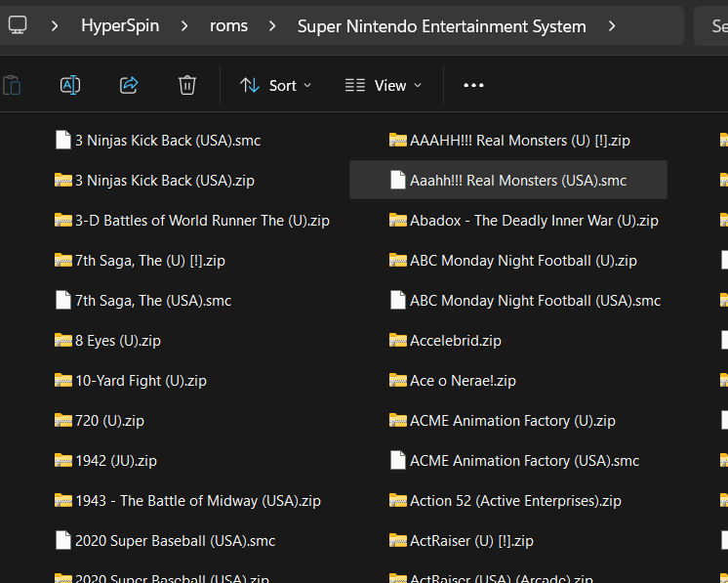
Task: Select file name Accelebrid.zip
Action: click(456, 341)
